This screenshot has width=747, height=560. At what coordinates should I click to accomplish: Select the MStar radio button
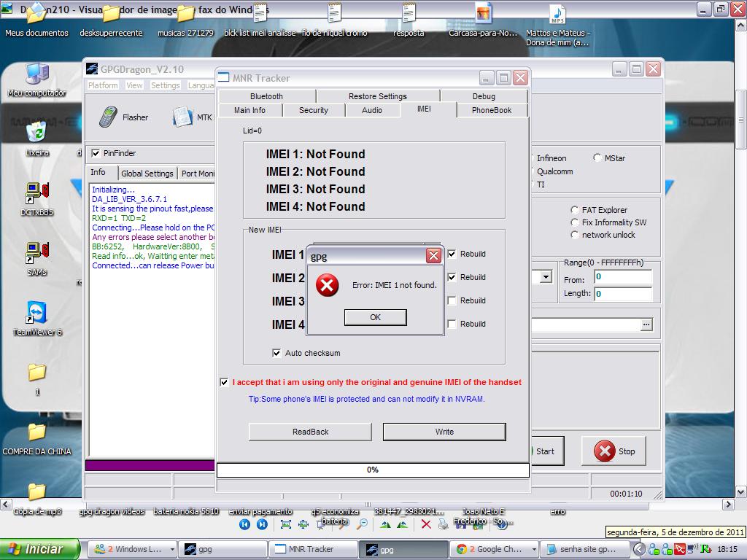click(x=597, y=157)
